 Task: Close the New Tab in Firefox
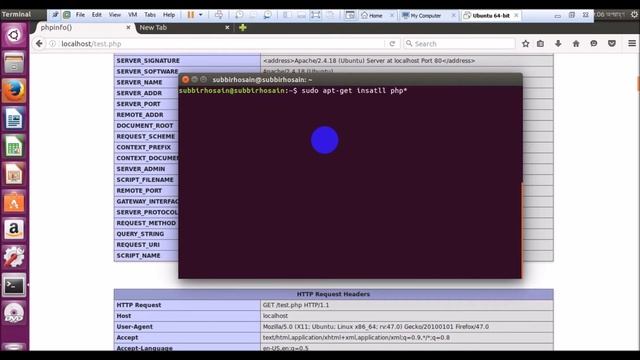227,27
